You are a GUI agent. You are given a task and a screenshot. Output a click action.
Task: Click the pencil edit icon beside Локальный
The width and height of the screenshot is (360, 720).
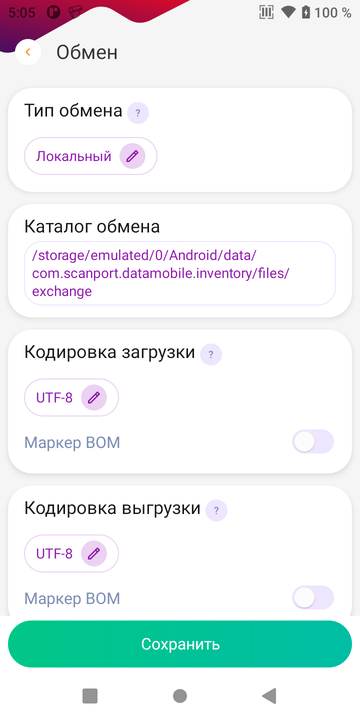(132, 157)
